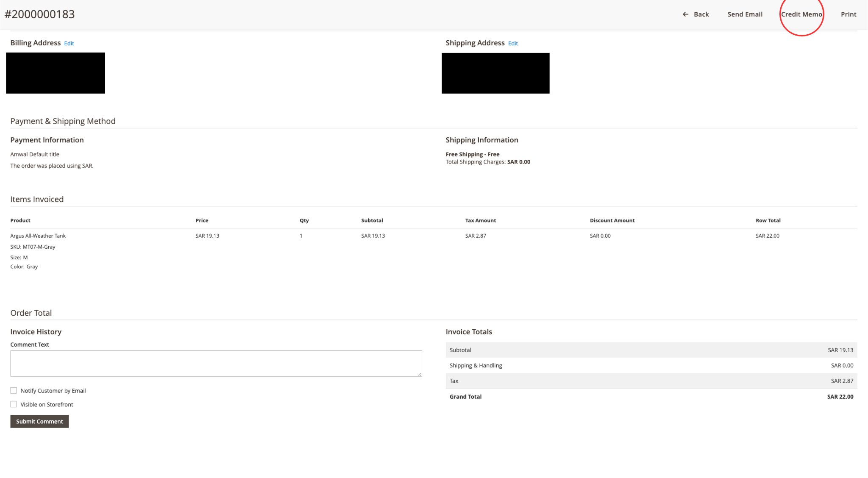Click the Row Total column header
This screenshot has height=478, width=868.
pyautogui.click(x=768, y=220)
